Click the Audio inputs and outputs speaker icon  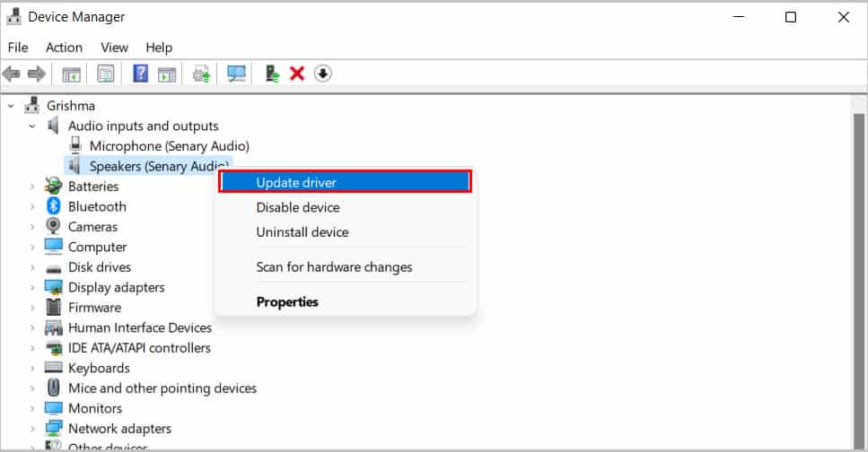(x=53, y=126)
